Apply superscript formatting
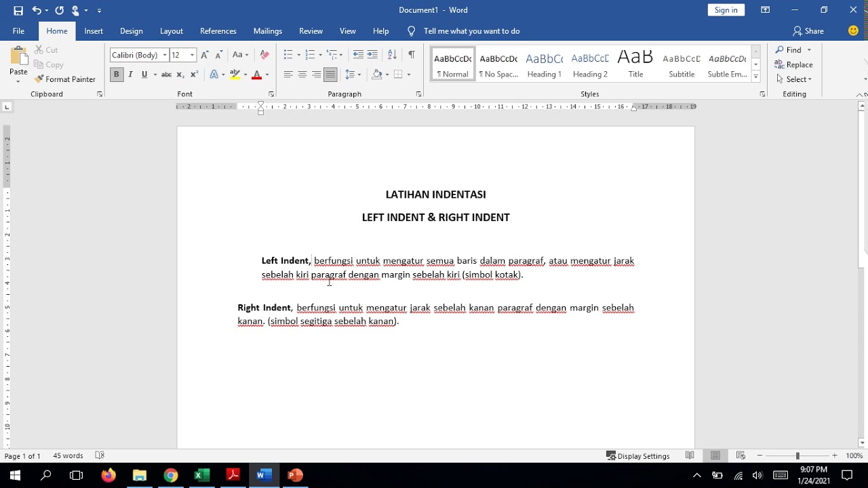The image size is (868, 488). click(x=194, y=75)
